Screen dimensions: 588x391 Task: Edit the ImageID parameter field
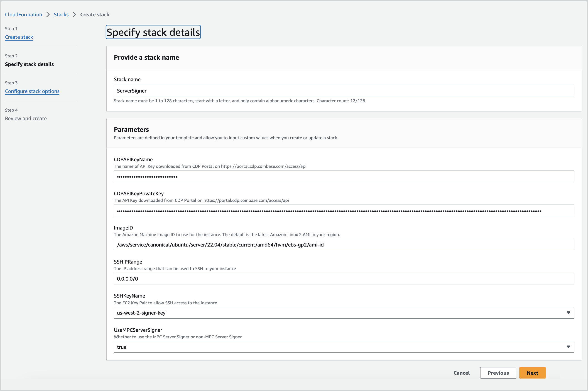coord(344,244)
